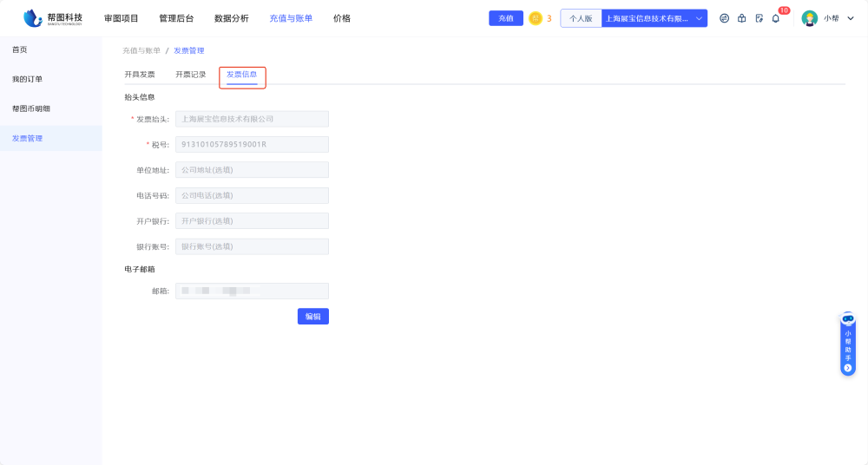Switch to the 开具发票 tab
This screenshot has height=465, width=868.
[x=140, y=75]
